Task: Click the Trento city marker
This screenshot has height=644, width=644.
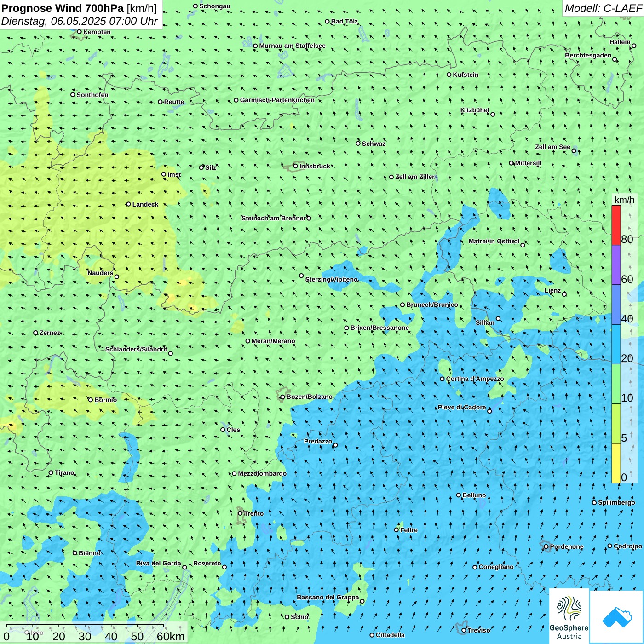Action: pyautogui.click(x=240, y=513)
